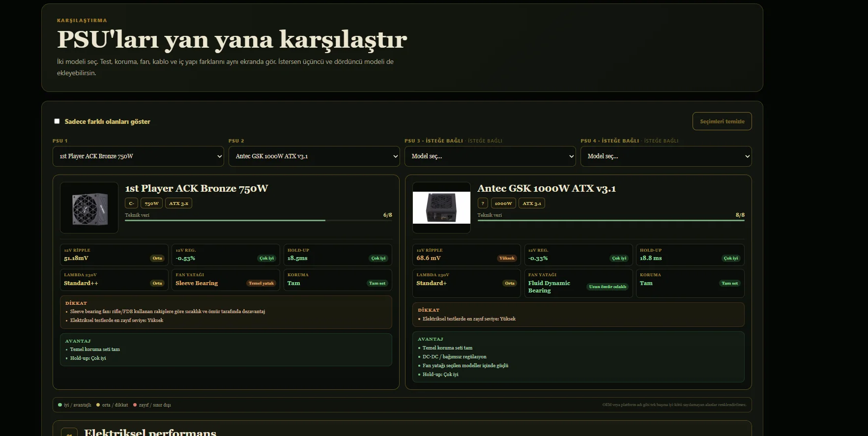Select the '18.5ms' hold-up value
Viewport: 868px width, 436px height.
(297, 258)
